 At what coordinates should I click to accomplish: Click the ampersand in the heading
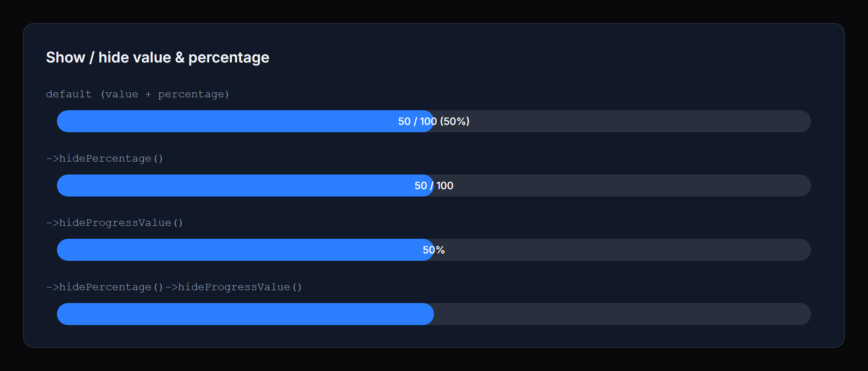pos(179,57)
